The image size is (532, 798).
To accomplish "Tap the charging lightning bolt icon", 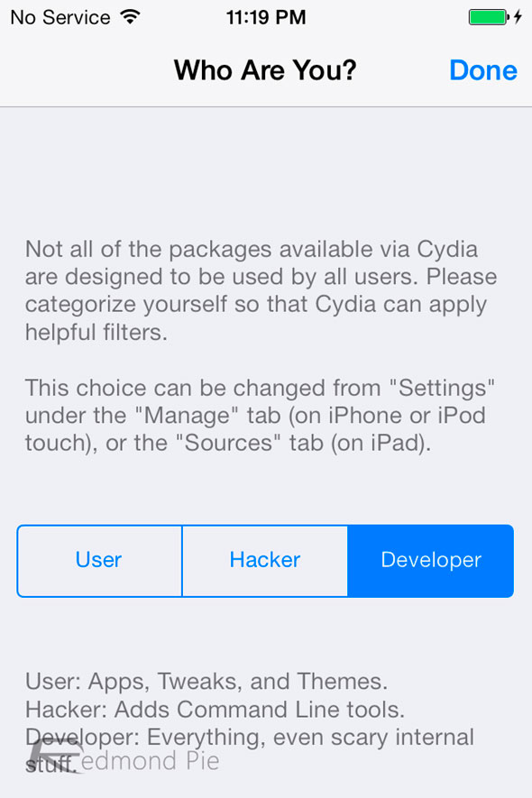I will pos(518,15).
